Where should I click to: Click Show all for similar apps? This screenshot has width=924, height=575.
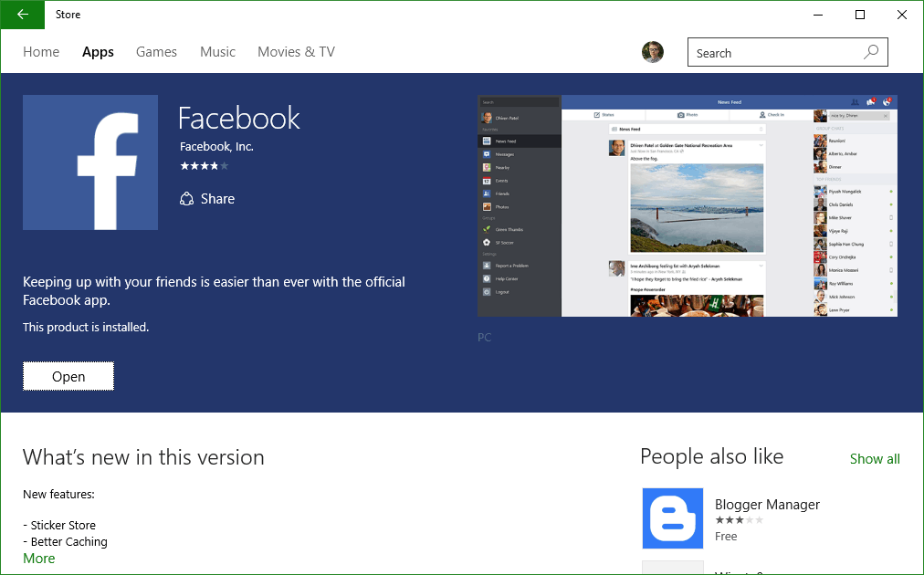tap(875, 459)
